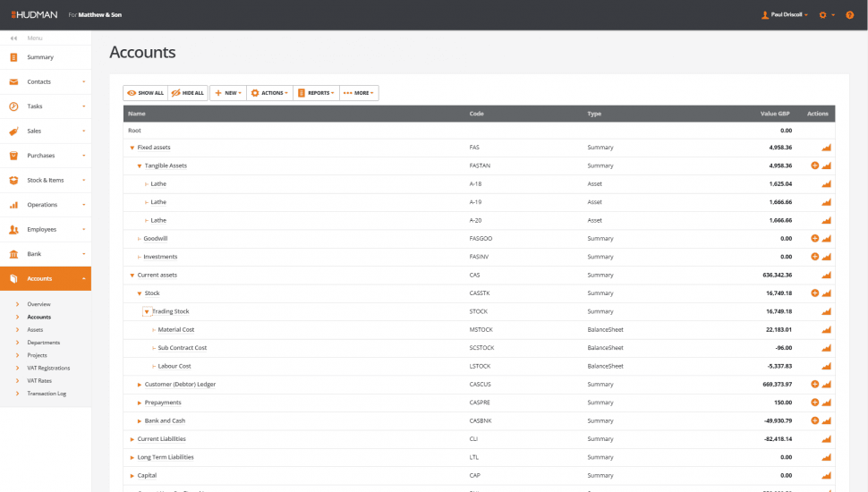Screen dimensions: 868x492
Task: Click Show All eye button
Action: click(145, 93)
